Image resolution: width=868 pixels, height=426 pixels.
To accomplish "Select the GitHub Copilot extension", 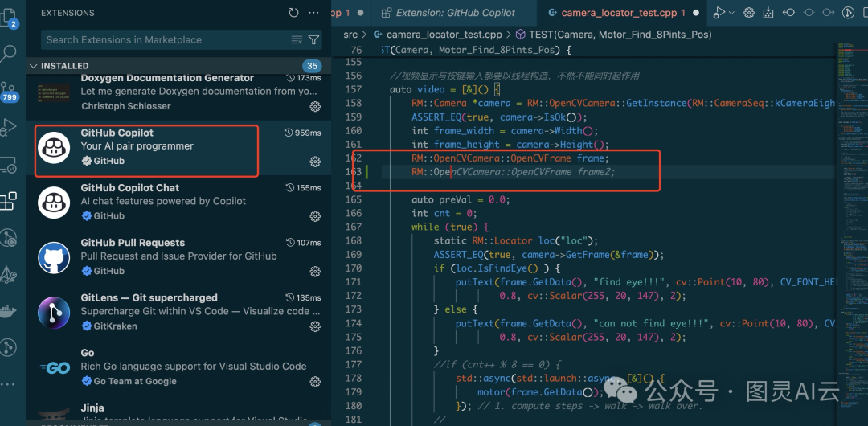I will pos(178,149).
